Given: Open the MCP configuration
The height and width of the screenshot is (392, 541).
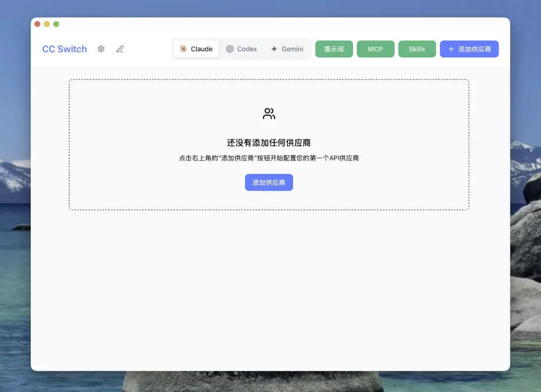Looking at the screenshot, I should (x=375, y=49).
